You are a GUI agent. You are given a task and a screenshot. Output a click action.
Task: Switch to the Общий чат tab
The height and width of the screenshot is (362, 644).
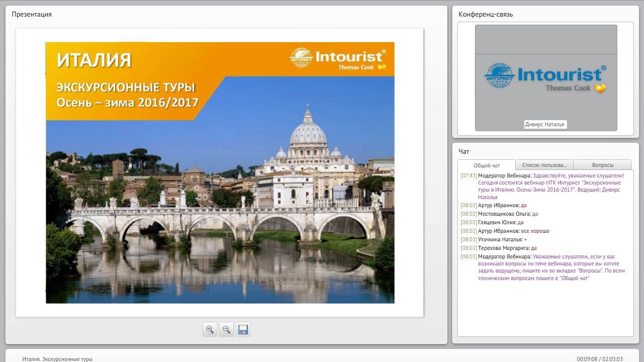[x=487, y=165]
